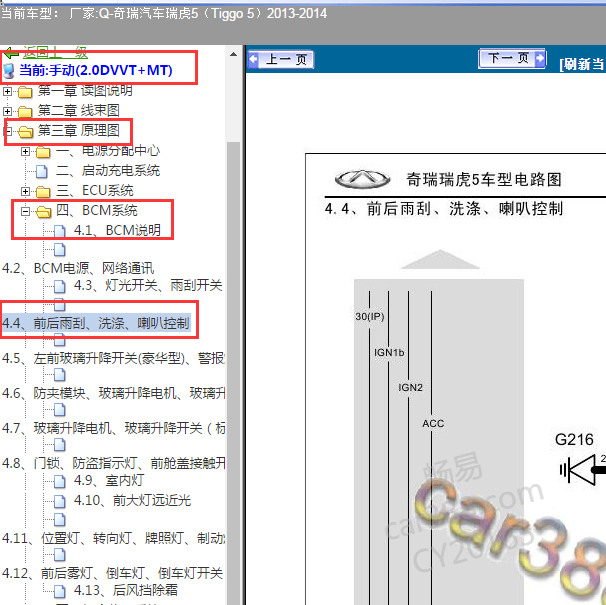Open page 4.10、前大灯远近光

pyautogui.click(x=133, y=501)
